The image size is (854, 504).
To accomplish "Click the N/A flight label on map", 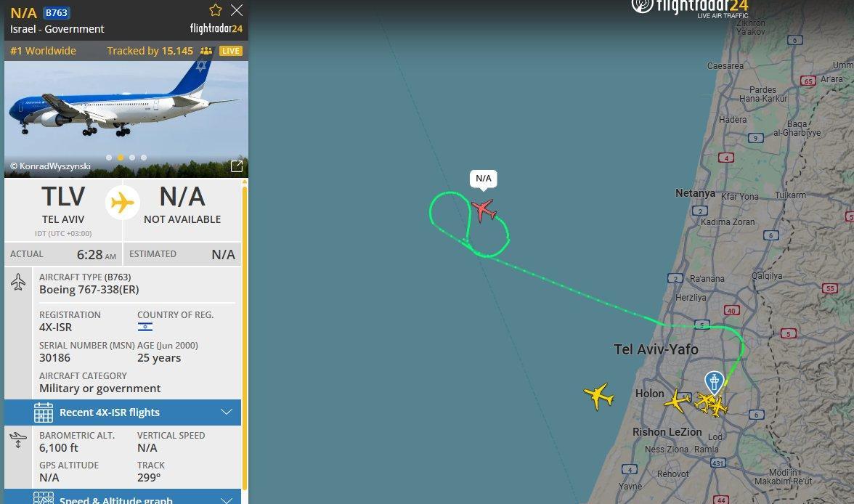I will 484,178.
